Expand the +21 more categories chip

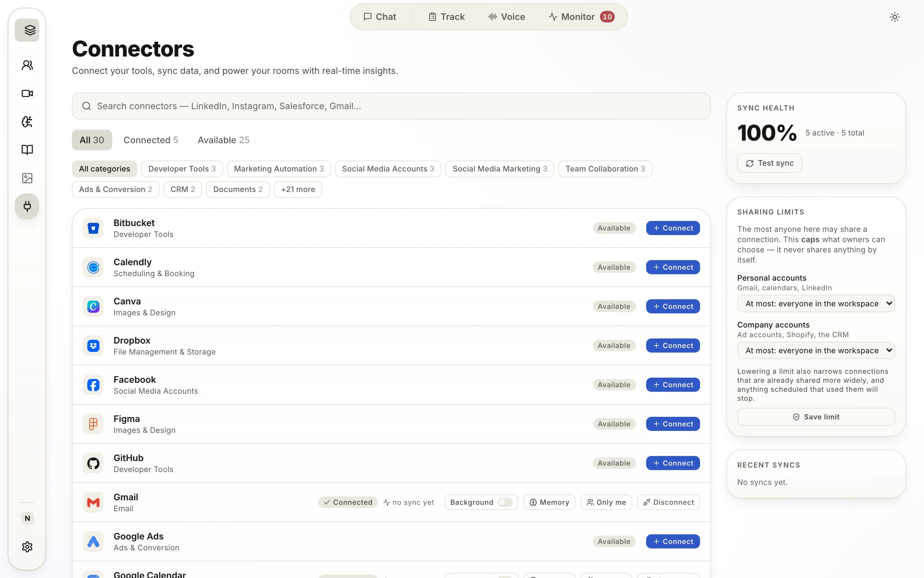pyautogui.click(x=298, y=189)
